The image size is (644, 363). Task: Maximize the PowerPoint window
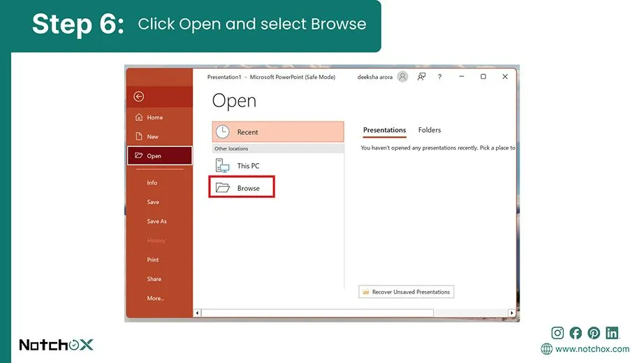(483, 76)
